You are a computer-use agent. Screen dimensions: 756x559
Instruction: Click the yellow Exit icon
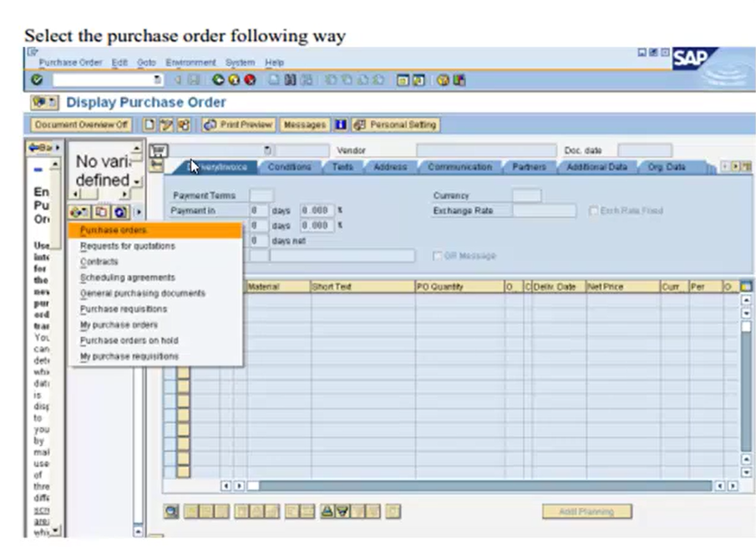[x=234, y=80]
